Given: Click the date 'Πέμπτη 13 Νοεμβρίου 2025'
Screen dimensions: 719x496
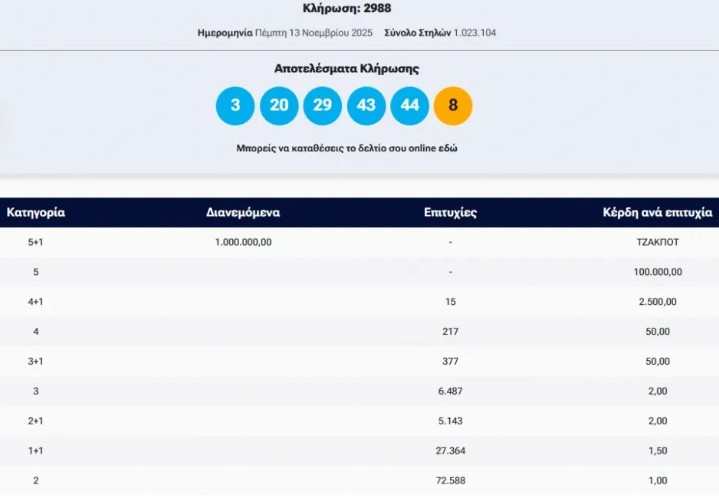Looking at the screenshot, I should coord(314,33).
